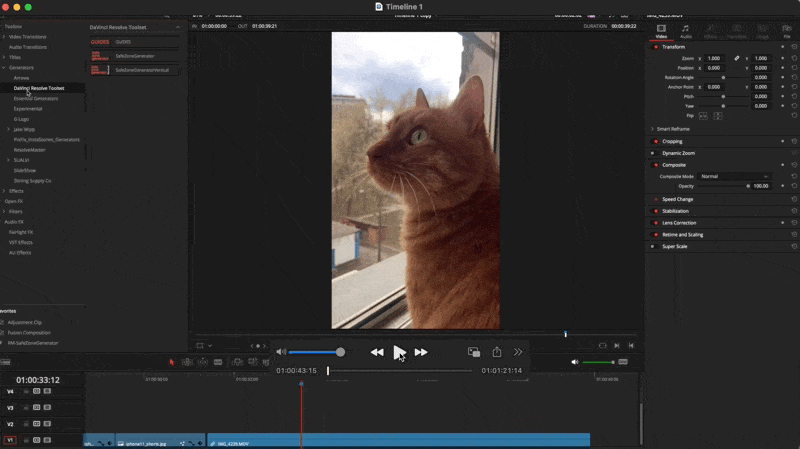Click the player picture-in-picture icon
The height and width of the screenshot is (449, 800).
pyautogui.click(x=474, y=352)
